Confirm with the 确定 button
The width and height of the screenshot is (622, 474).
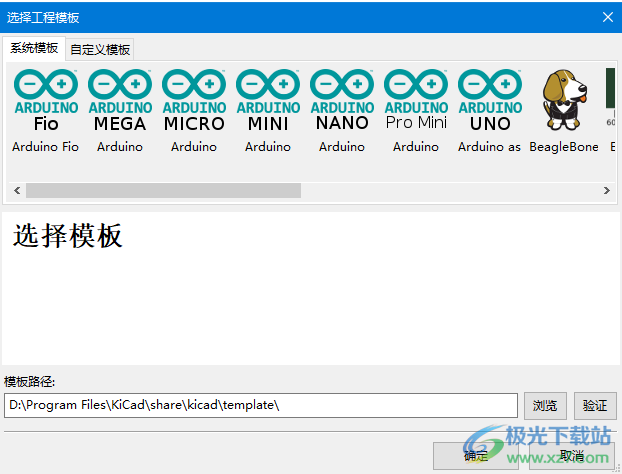tap(476, 456)
